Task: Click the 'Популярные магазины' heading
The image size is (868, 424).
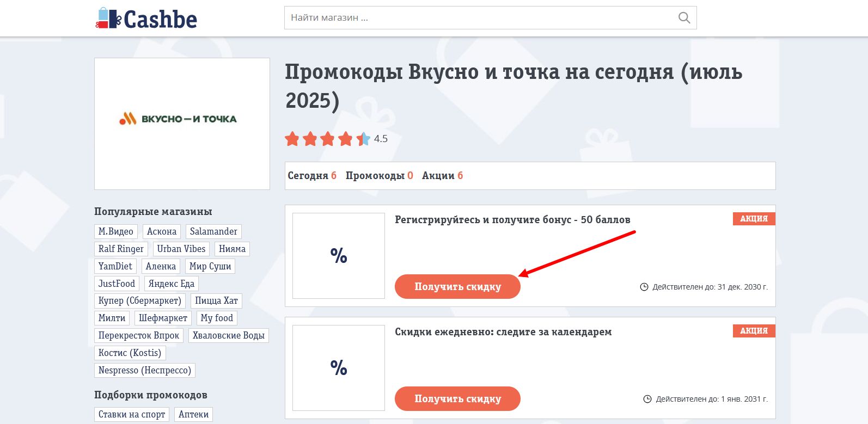Action: click(x=153, y=211)
